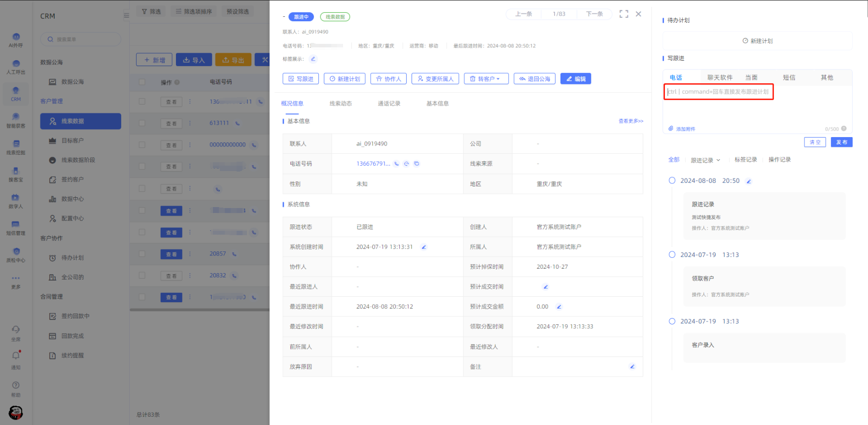Open the three-dot menu in the 613111 row
868x425 pixels.
(190, 123)
